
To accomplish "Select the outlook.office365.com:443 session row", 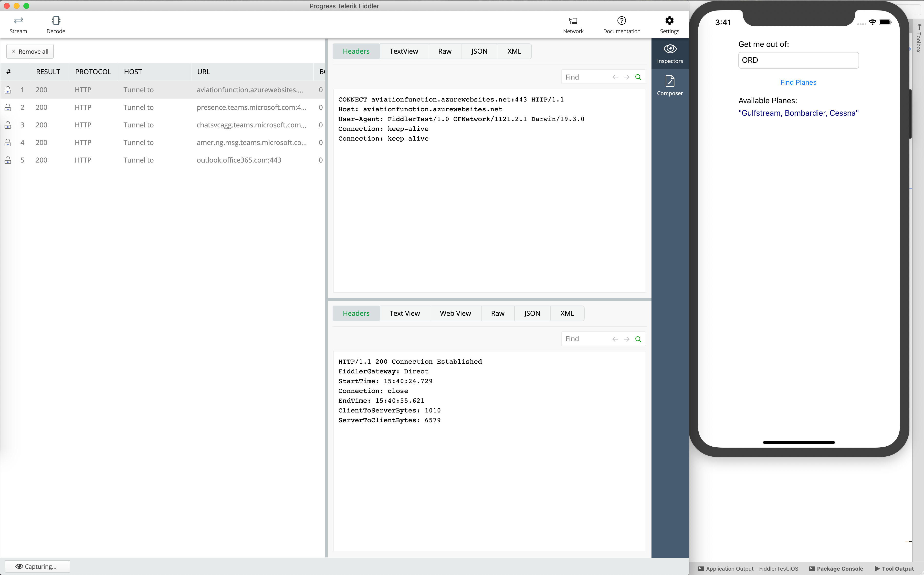I will coord(163,160).
